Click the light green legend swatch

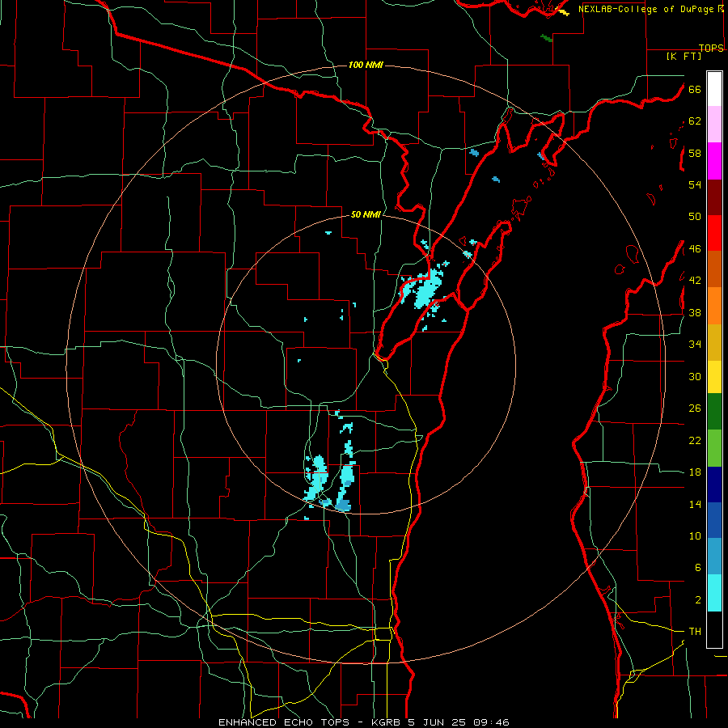tap(714, 448)
